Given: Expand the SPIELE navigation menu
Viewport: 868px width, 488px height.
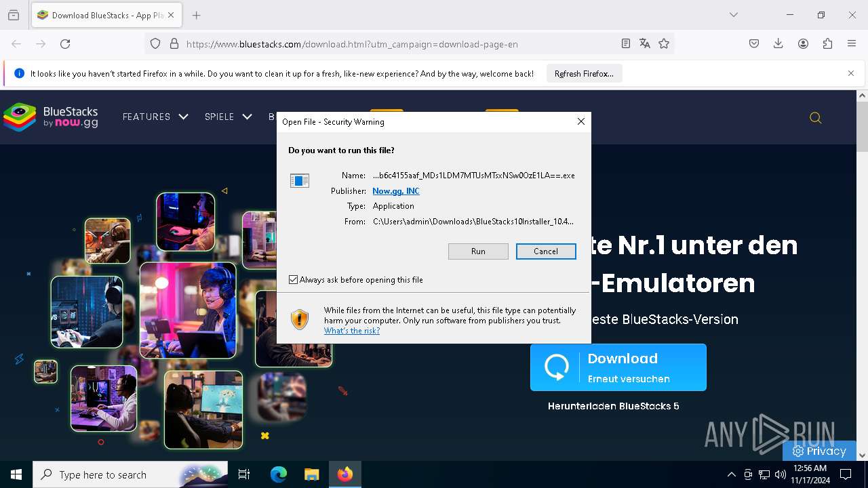Looking at the screenshot, I should click(x=228, y=117).
